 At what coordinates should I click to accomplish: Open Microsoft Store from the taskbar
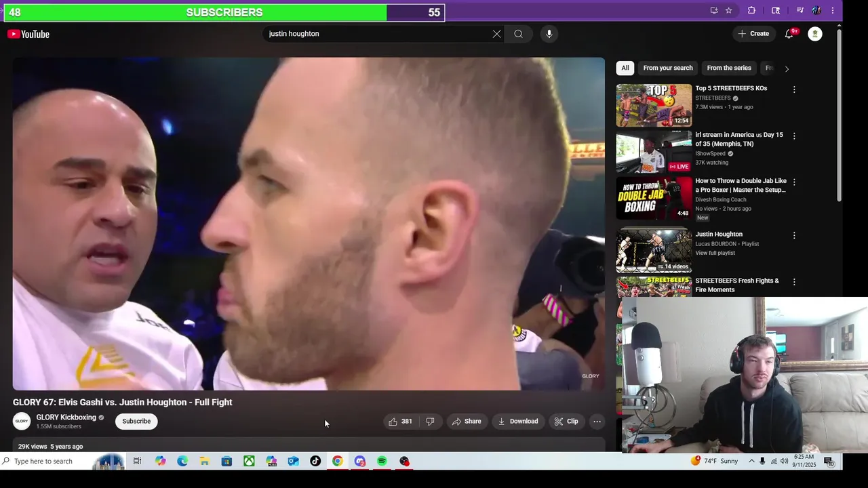(x=226, y=462)
